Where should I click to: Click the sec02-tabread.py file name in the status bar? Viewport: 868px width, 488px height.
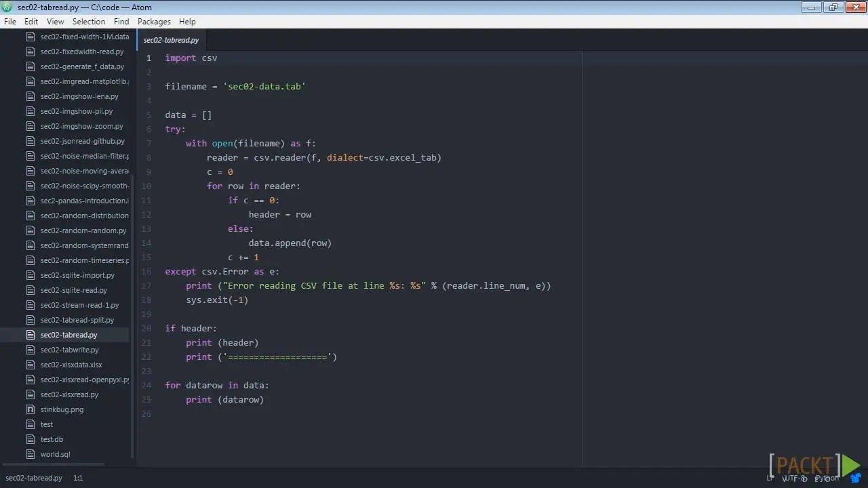pyautogui.click(x=34, y=478)
